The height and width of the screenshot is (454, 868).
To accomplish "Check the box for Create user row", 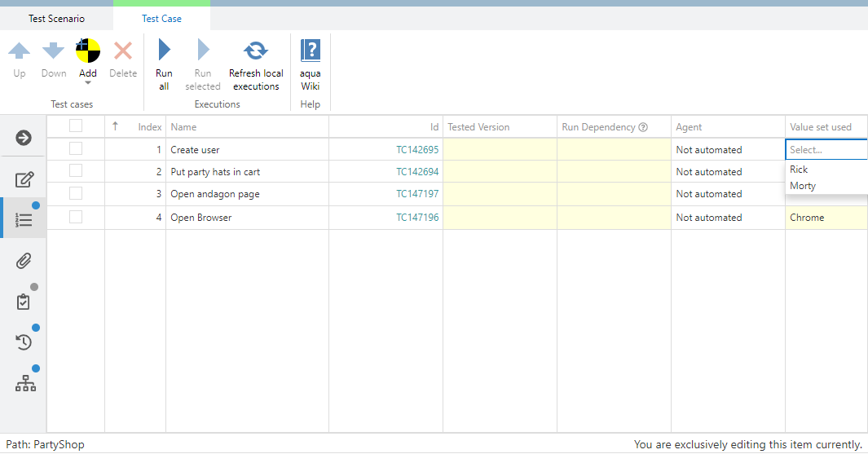I will coord(76,149).
